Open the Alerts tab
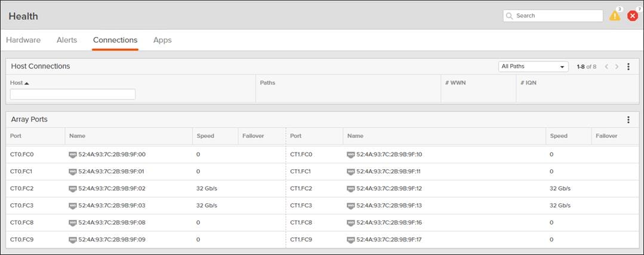Viewport: 644px width, 255px height. pos(67,40)
